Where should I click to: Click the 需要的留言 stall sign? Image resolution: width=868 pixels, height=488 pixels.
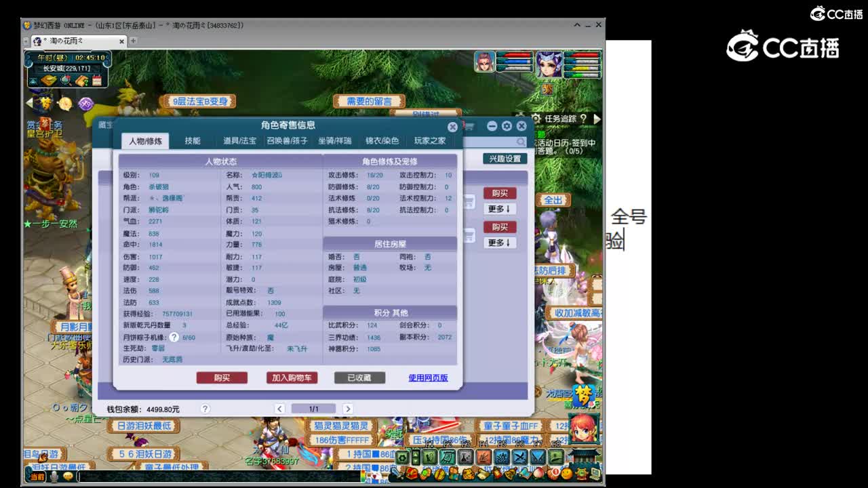pyautogui.click(x=369, y=101)
